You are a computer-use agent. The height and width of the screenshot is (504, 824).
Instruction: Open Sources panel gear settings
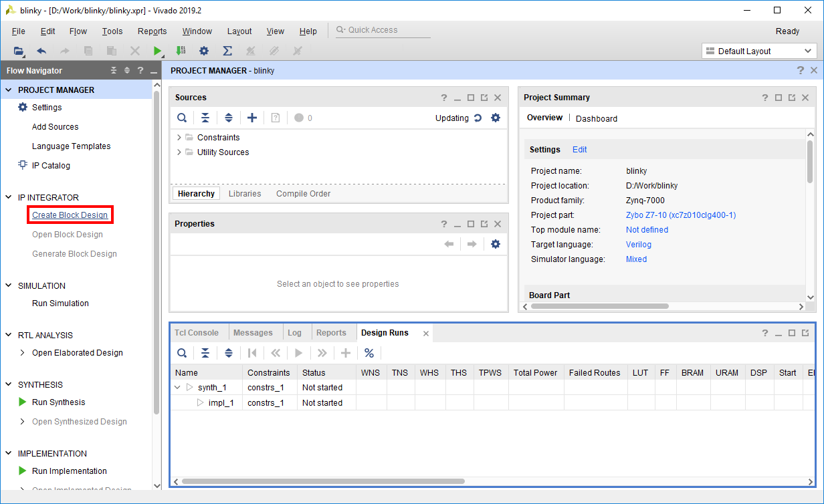[495, 118]
